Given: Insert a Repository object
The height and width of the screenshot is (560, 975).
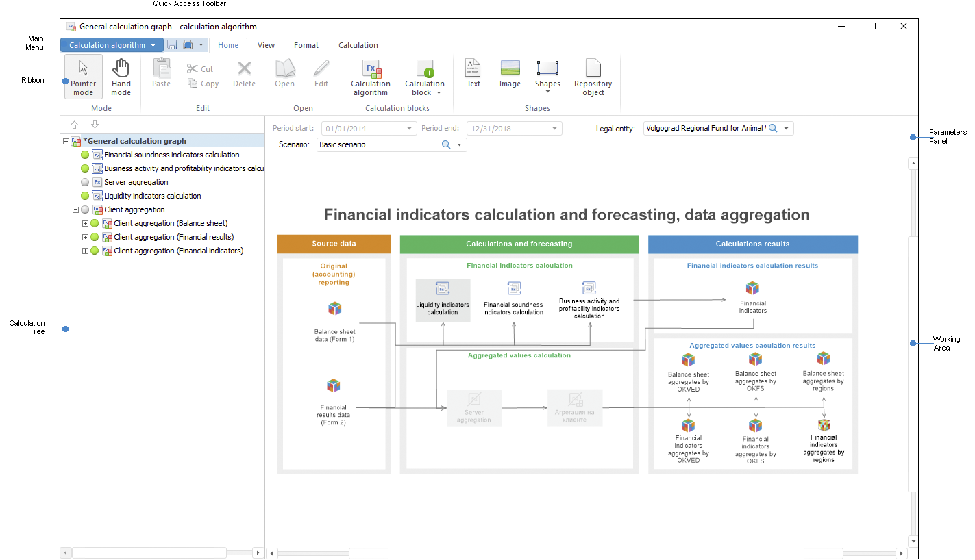Looking at the screenshot, I should pos(593,77).
